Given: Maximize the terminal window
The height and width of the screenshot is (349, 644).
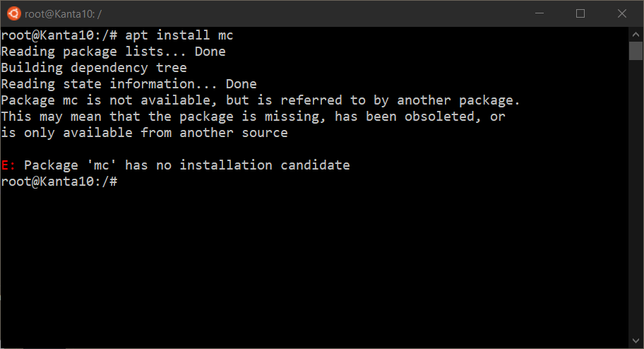Looking at the screenshot, I should pyautogui.click(x=580, y=13).
